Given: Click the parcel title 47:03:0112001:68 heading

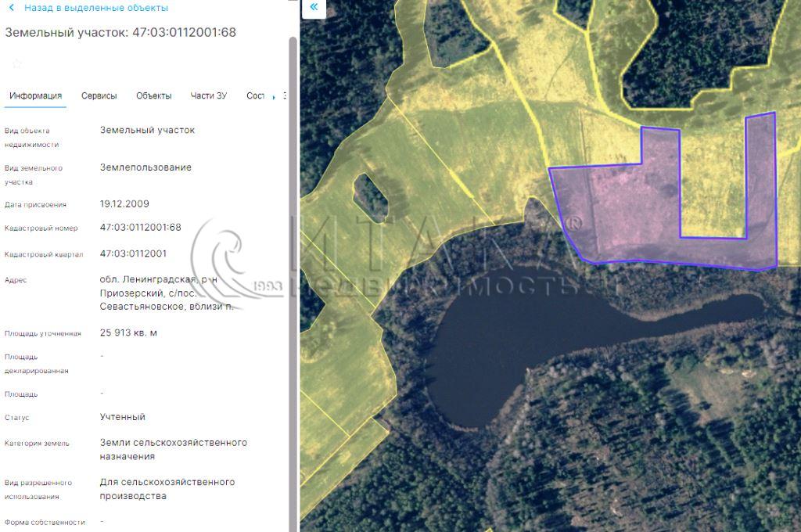Looking at the screenshot, I should 120,32.
